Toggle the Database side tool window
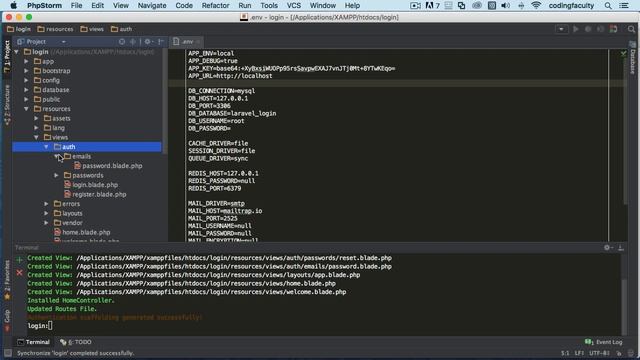The height and width of the screenshot is (360, 640). point(632,58)
